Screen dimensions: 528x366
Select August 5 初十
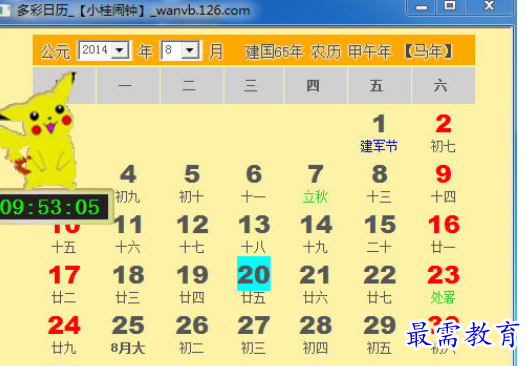point(192,184)
